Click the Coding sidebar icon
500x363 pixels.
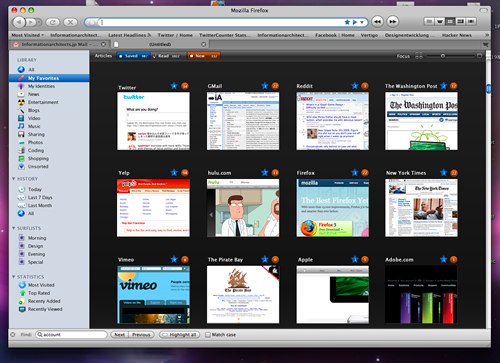(x=21, y=150)
